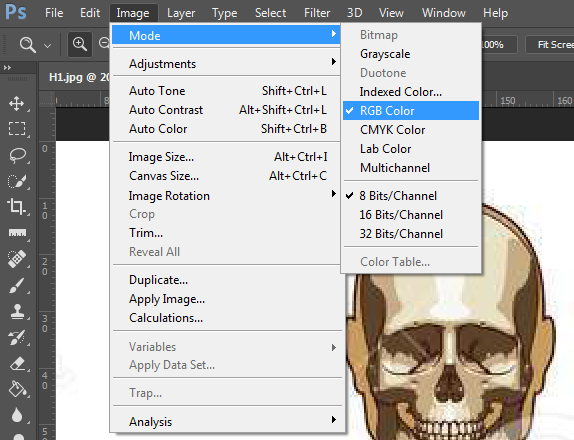Apply Auto Contrast
The height and width of the screenshot is (440, 574).
[226, 109]
